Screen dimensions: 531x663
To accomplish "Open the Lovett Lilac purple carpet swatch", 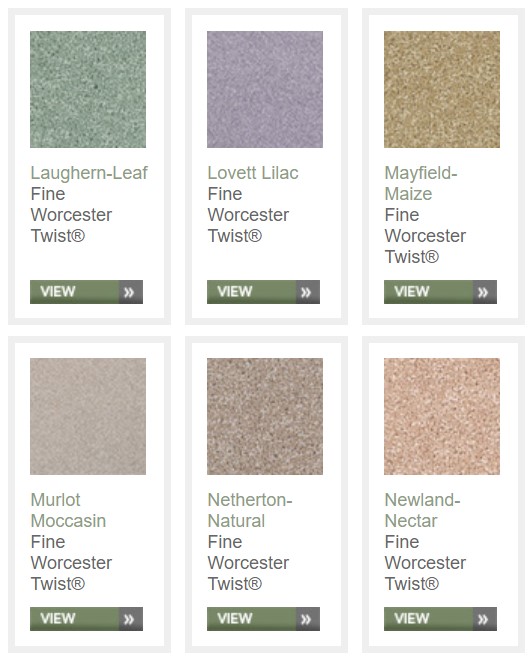I will pos(265,89).
